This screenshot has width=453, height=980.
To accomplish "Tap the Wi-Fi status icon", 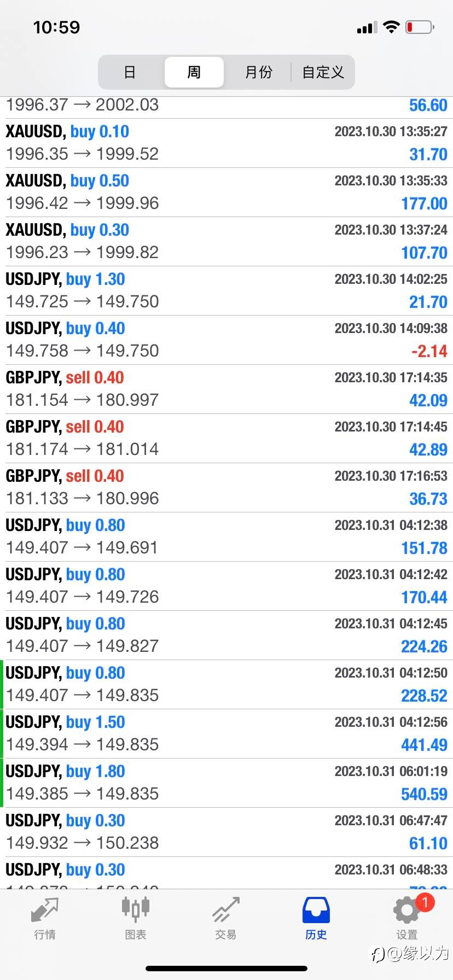I will [x=391, y=27].
